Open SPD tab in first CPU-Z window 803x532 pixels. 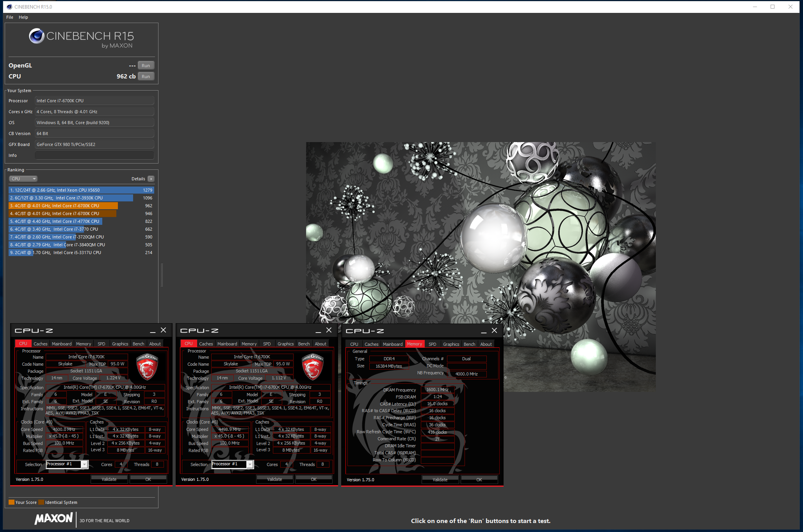(101, 344)
